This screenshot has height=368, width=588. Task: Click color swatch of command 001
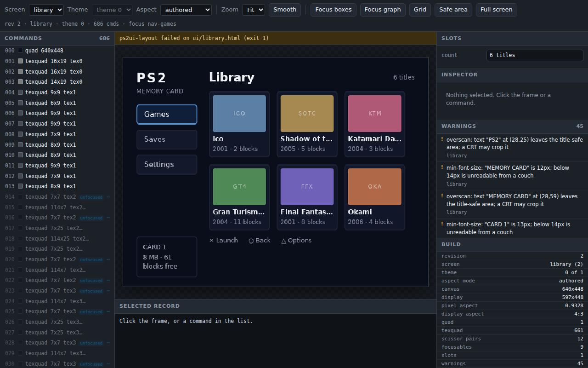(20, 61)
